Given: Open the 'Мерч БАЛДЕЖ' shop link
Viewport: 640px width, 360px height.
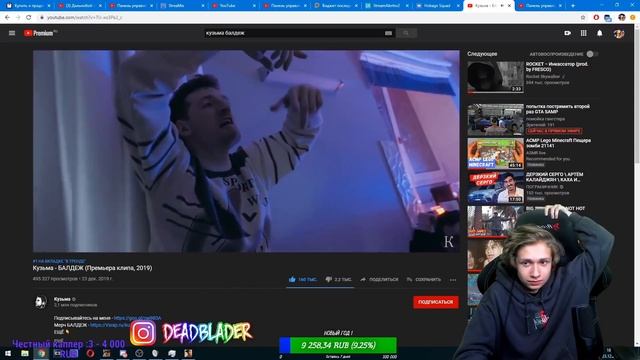Looking at the screenshot, I should (x=111, y=325).
